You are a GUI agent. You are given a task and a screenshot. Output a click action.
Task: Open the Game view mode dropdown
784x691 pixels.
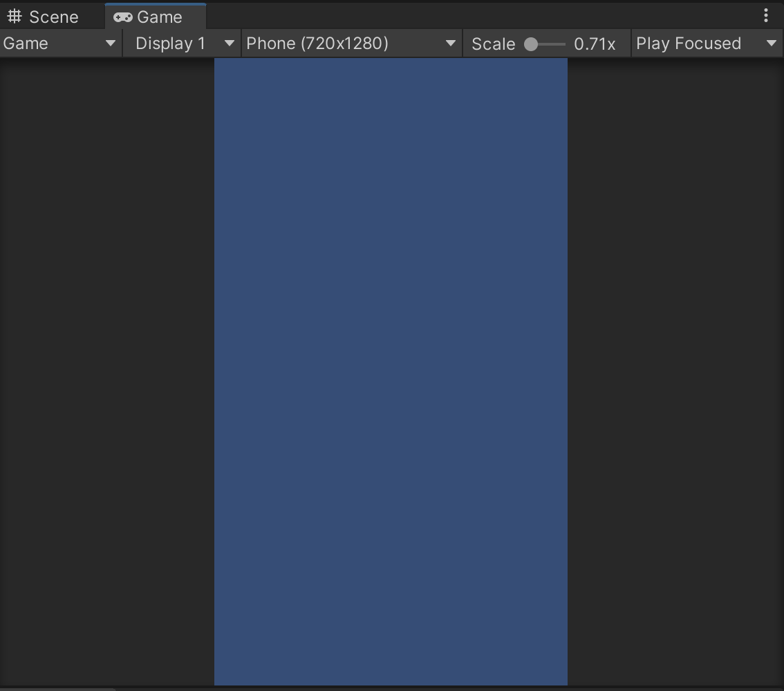coord(60,44)
